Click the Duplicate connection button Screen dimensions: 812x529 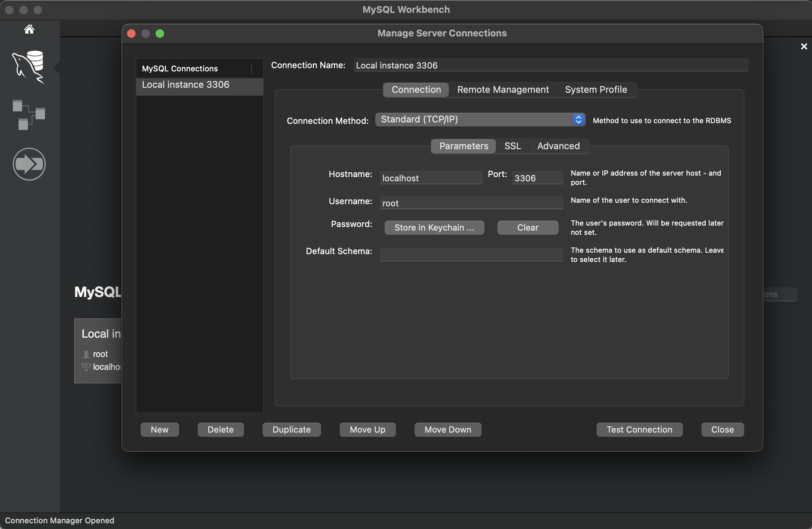(x=291, y=429)
